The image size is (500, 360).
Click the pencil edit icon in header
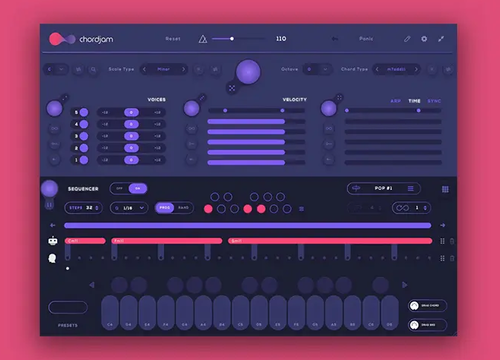point(407,39)
